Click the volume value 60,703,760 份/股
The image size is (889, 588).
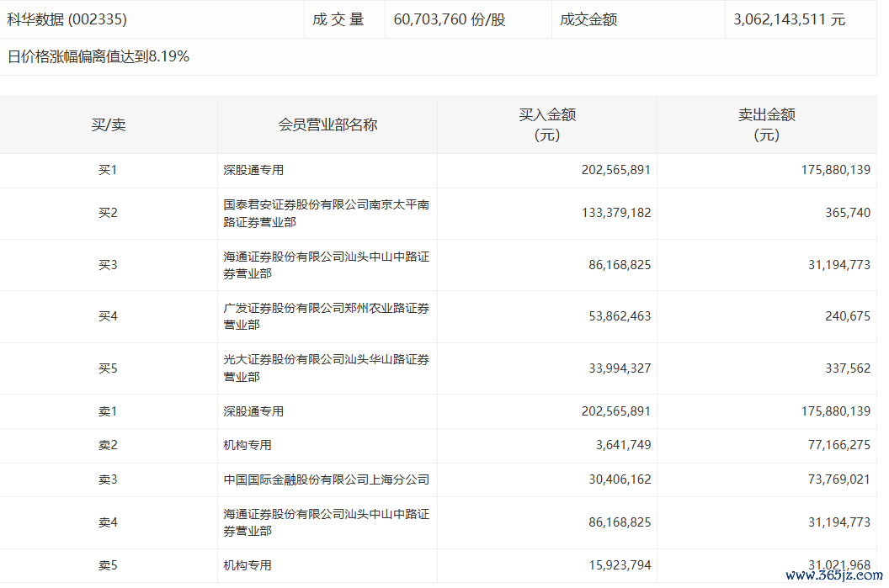449,19
